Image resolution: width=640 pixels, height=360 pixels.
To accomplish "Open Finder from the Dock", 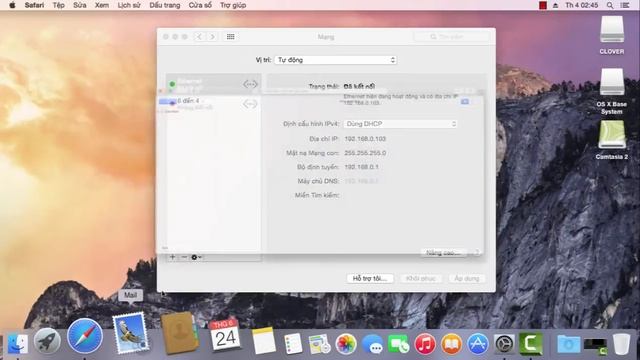I will click(x=18, y=343).
